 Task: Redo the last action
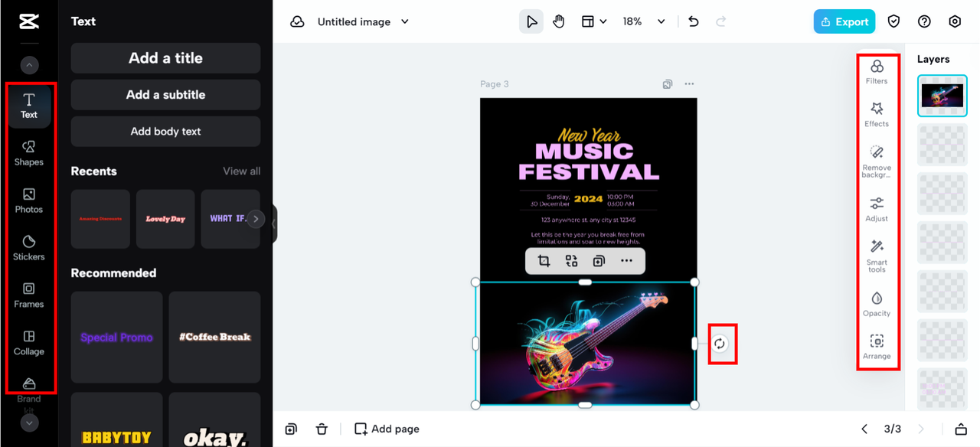pyautogui.click(x=720, y=21)
